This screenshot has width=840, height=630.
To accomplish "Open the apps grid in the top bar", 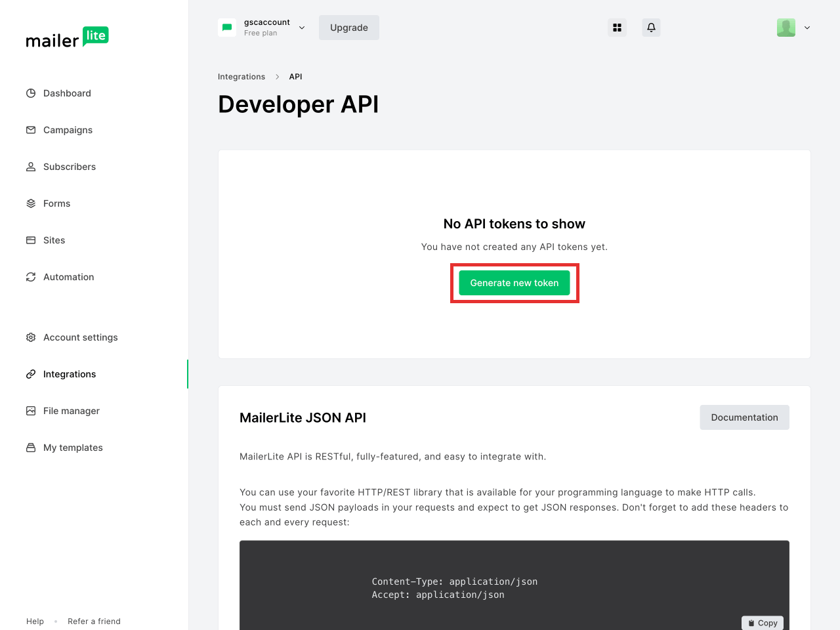I will point(617,28).
